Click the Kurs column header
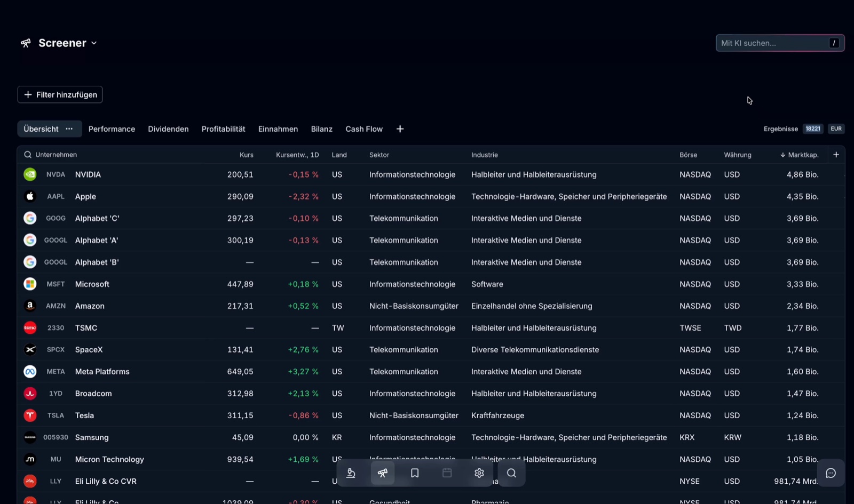 pos(247,155)
